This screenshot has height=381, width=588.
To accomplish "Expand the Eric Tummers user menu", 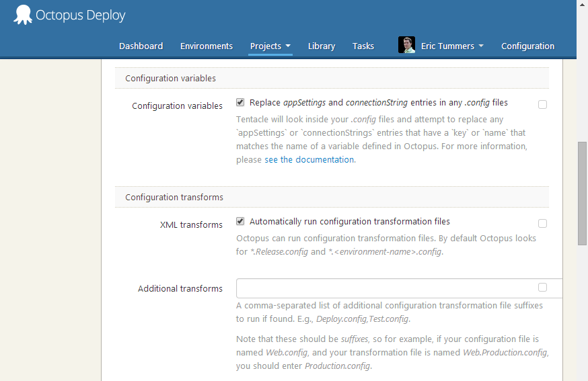I will pos(452,46).
